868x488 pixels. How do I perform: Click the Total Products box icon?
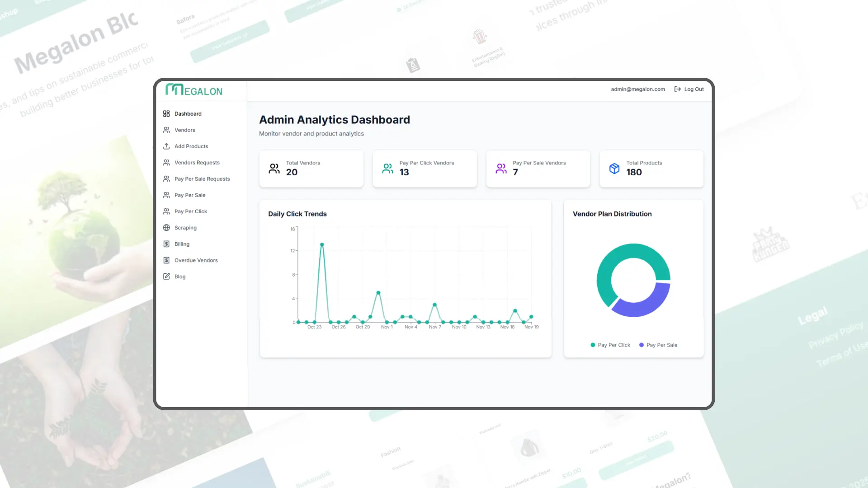[x=614, y=169]
